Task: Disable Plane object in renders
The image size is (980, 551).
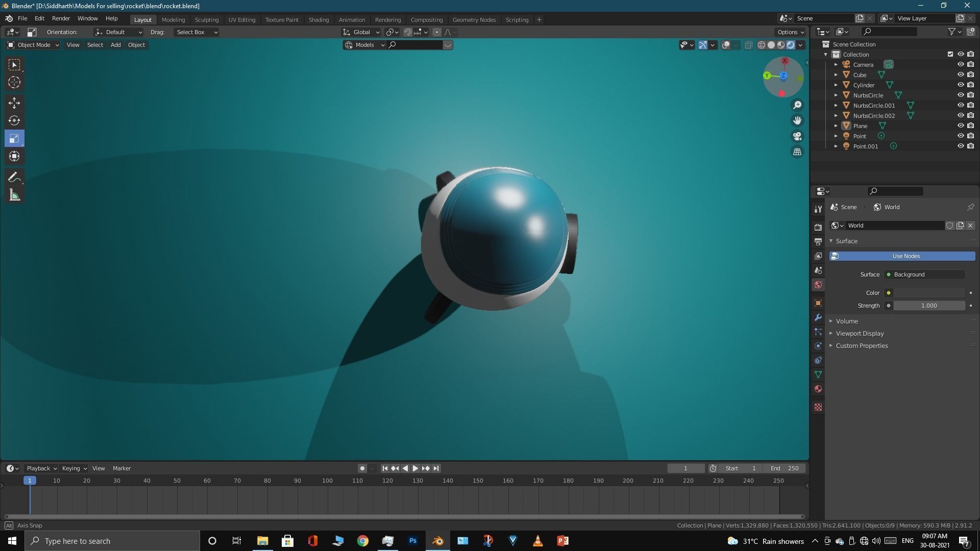Action: (x=970, y=126)
